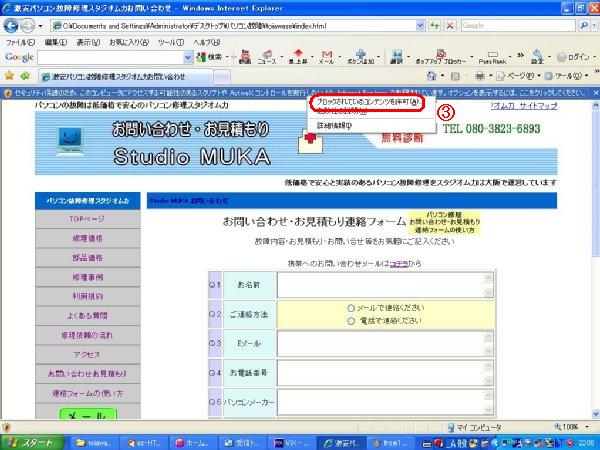This screenshot has width=600, height=450.
Task: Click the Add to Favorites green star icon
Action: point(25,76)
